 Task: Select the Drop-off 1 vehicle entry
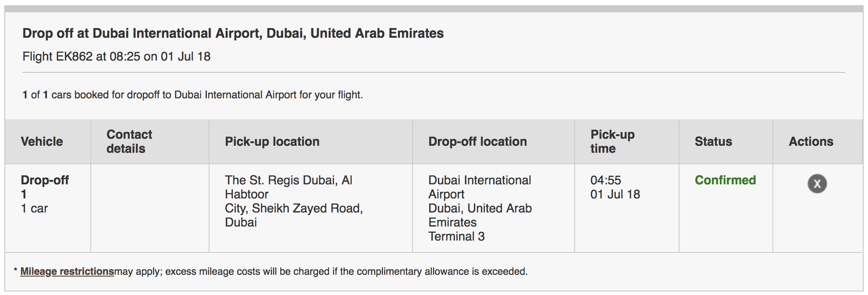click(45, 187)
